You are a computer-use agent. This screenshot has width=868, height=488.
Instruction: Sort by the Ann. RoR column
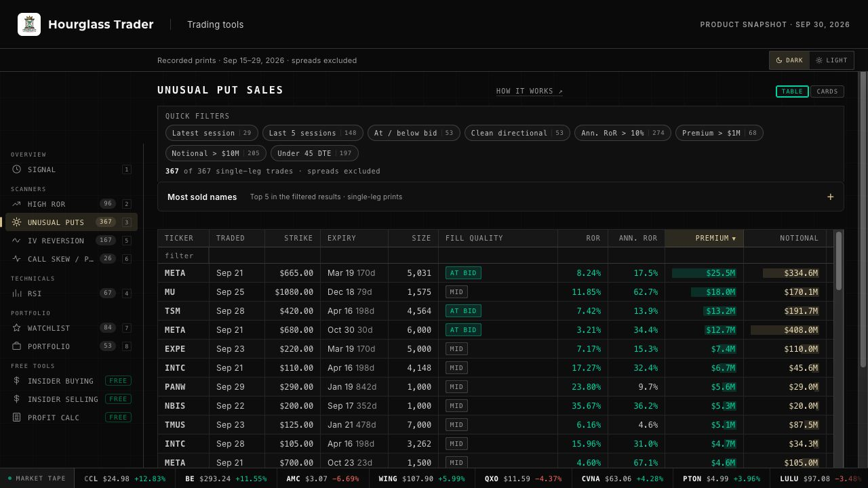pos(636,238)
